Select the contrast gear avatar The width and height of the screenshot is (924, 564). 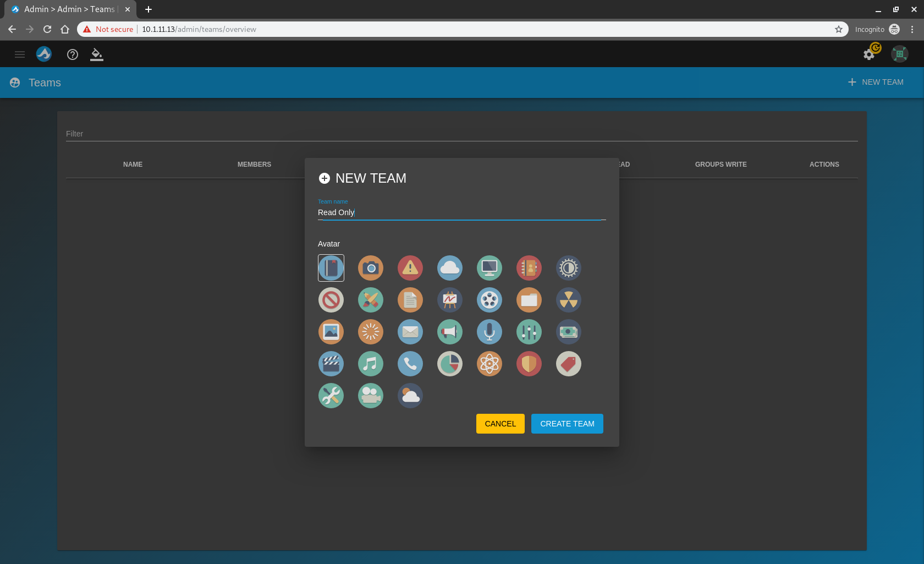(569, 268)
